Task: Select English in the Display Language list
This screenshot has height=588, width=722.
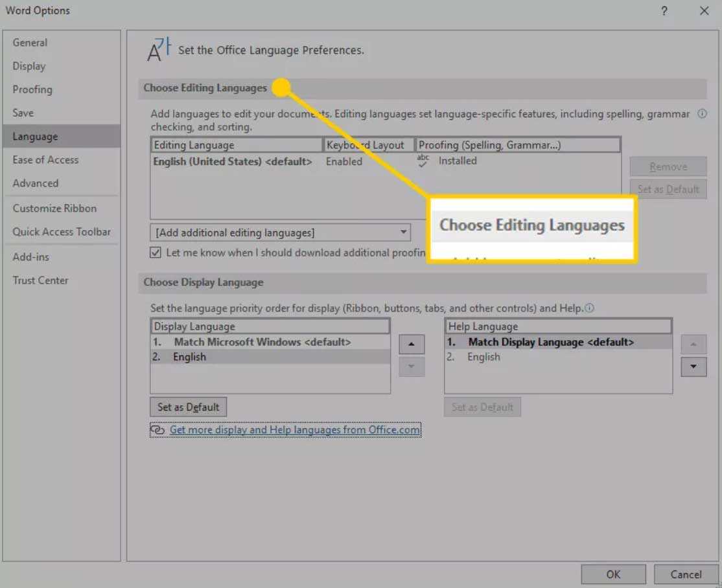Action: click(189, 357)
